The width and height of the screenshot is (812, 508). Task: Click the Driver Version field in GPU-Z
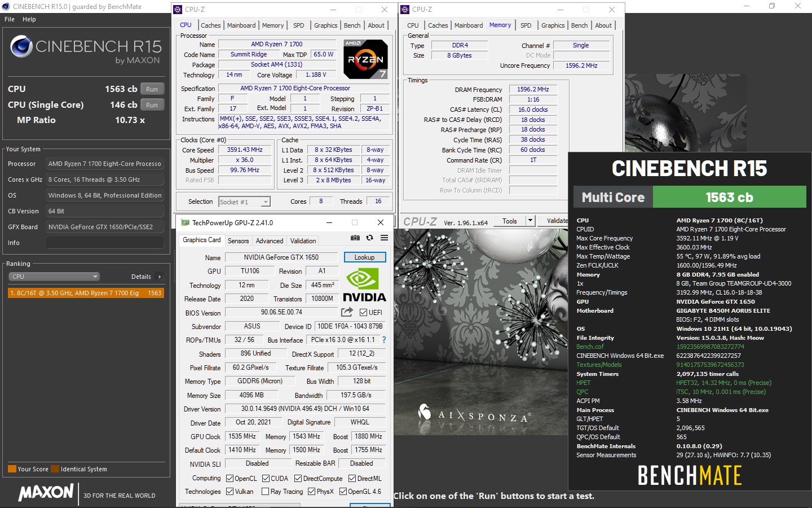(x=305, y=409)
